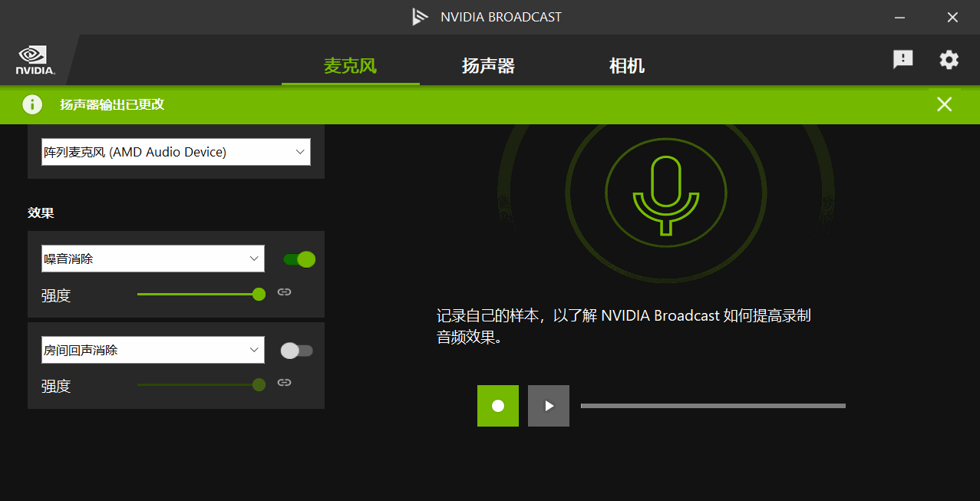Click the 扬声器输出已更改 message text
The image size is (980, 501).
click(x=112, y=104)
